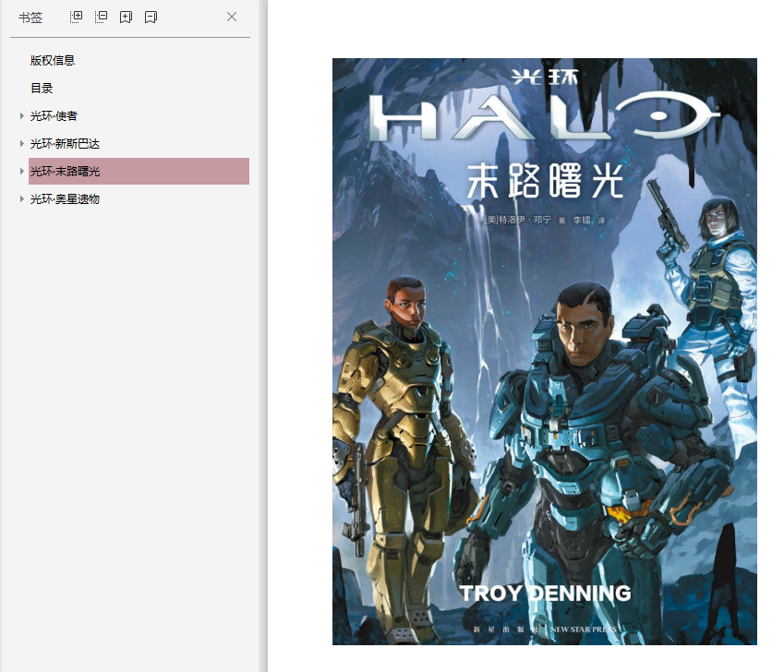The image size is (784, 672).
Task: Open the 版权信息 bookmark
Action: 53,60
